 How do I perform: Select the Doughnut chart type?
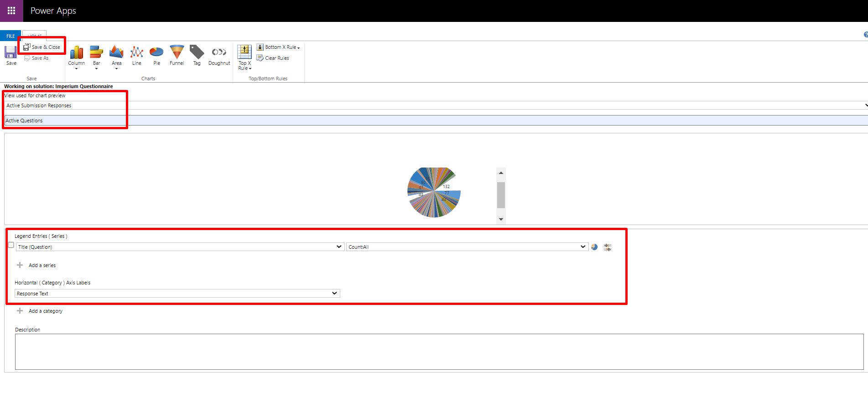(x=219, y=56)
